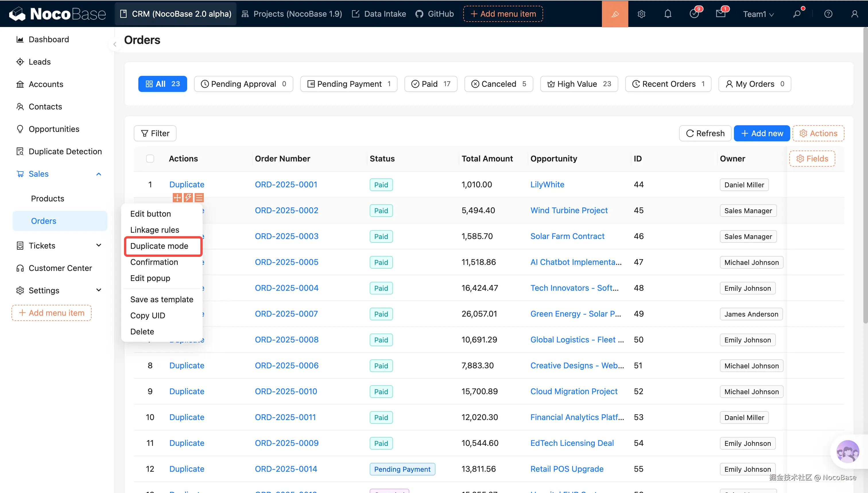Toggle the select-all rows checkbox
Image resolution: width=868 pixels, height=493 pixels.
pos(150,159)
